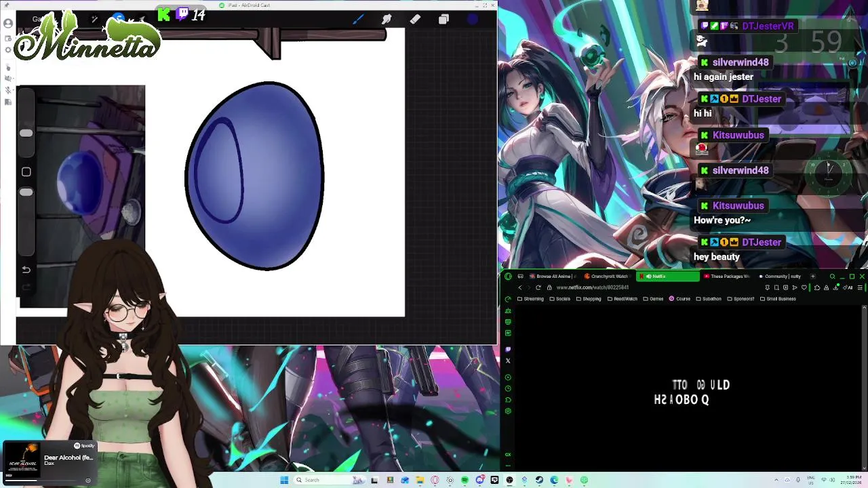
Task: Tap the square modify button in sidebar
Action: tap(26, 172)
